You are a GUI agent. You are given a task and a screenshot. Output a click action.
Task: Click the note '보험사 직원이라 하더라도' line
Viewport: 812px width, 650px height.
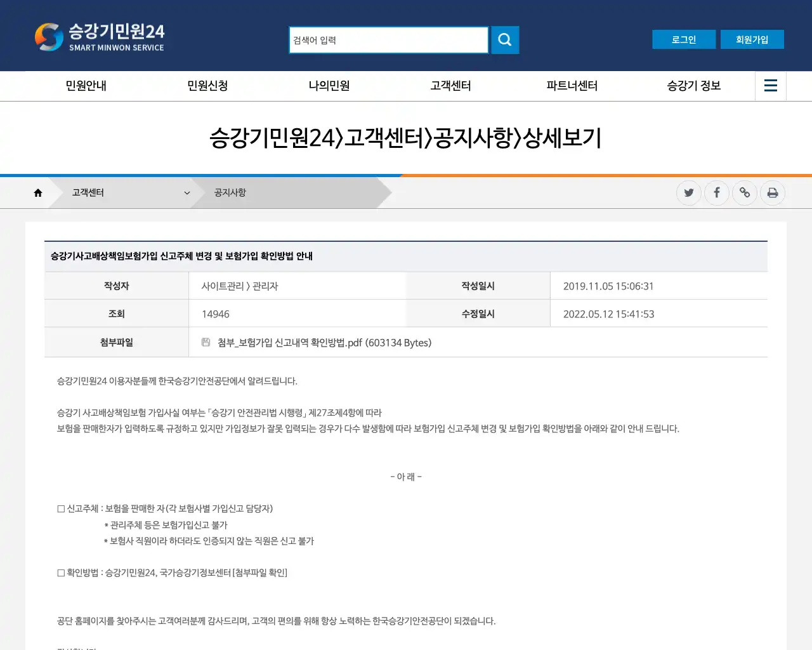click(x=209, y=541)
